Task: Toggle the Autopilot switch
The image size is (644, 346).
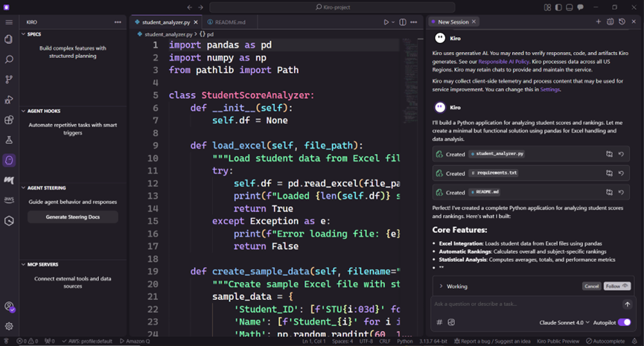Action: (x=625, y=322)
